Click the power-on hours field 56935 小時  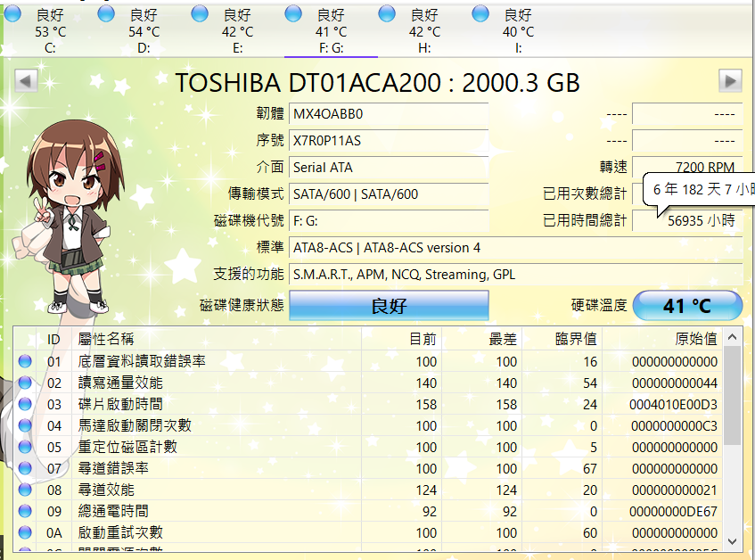coord(687,221)
